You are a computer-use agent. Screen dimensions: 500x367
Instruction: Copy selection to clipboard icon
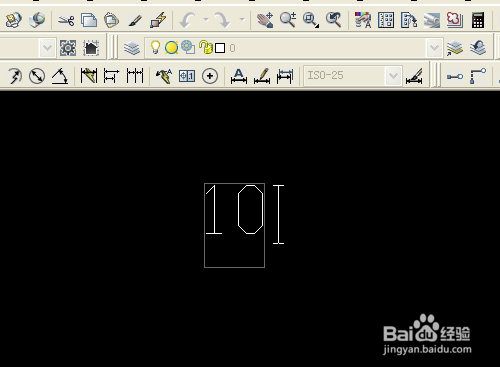pyautogui.click(x=89, y=20)
